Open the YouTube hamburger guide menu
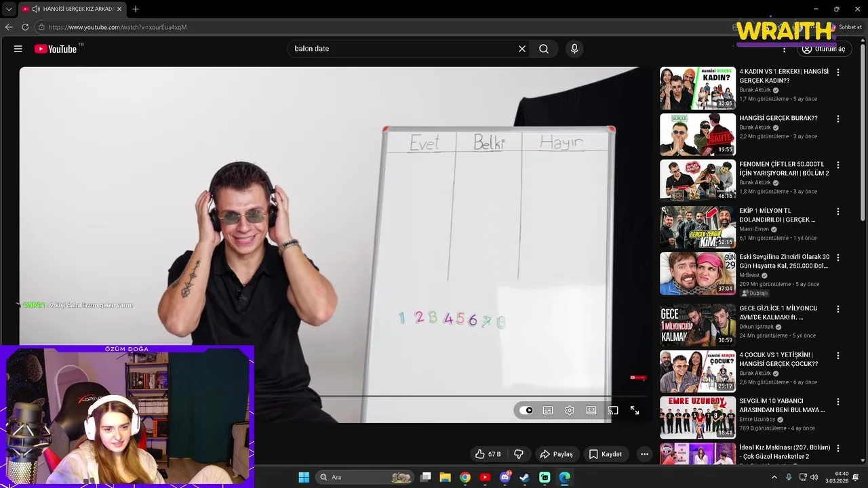868x488 pixels. pos(18,49)
